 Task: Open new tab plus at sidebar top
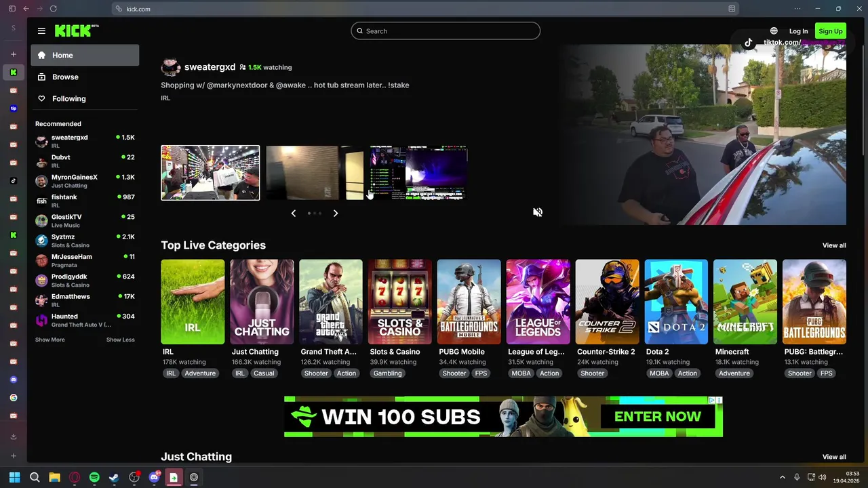(13, 54)
